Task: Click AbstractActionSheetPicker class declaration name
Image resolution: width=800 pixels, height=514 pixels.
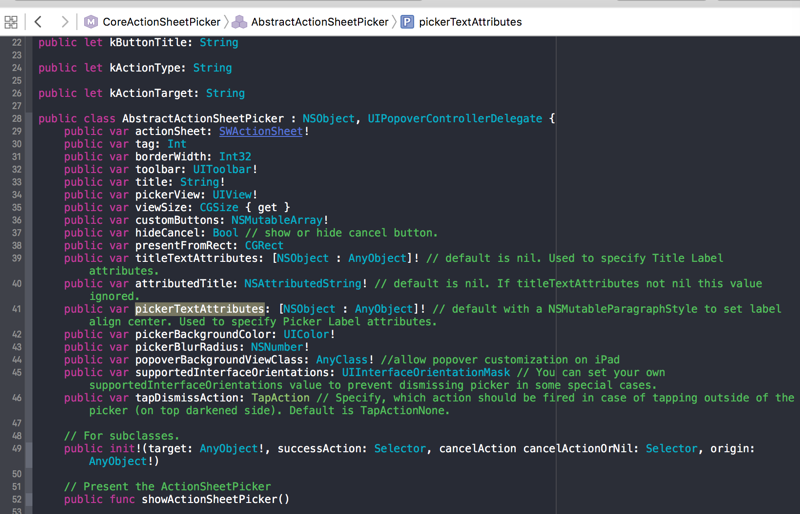Action: (203, 118)
